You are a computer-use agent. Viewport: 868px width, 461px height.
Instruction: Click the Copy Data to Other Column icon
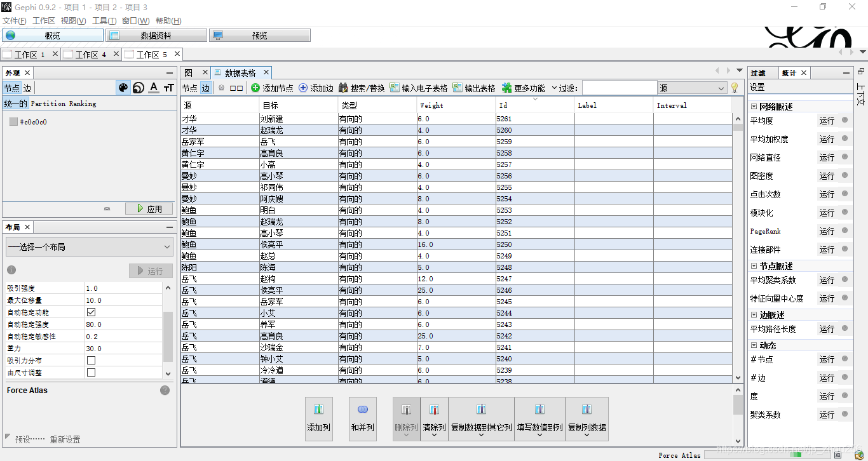point(481,410)
